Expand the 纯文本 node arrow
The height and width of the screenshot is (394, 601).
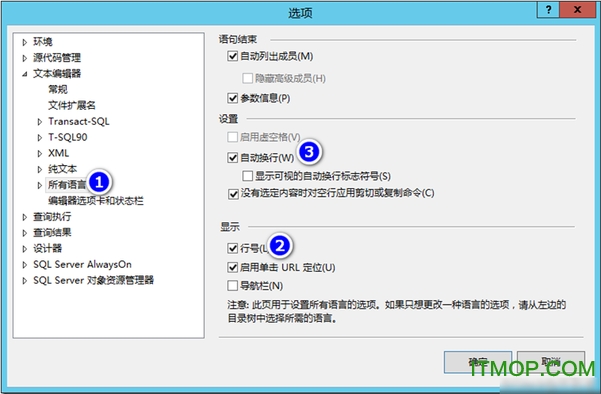coord(40,169)
